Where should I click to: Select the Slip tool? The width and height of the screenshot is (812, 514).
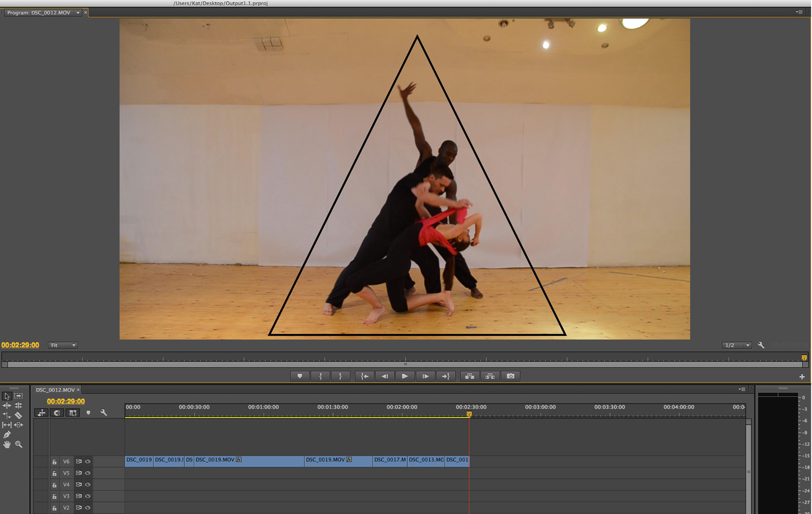tap(7, 425)
